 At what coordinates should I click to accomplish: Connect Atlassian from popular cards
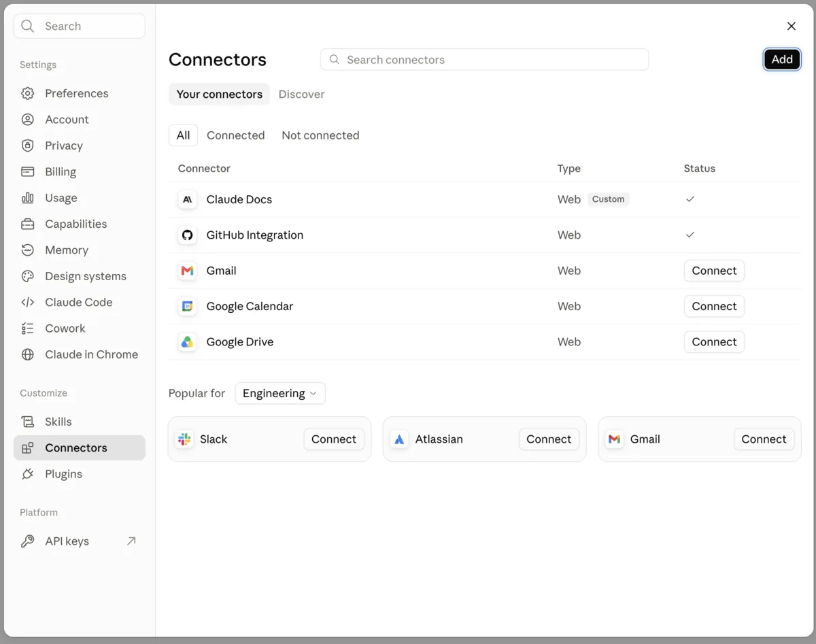coord(549,439)
